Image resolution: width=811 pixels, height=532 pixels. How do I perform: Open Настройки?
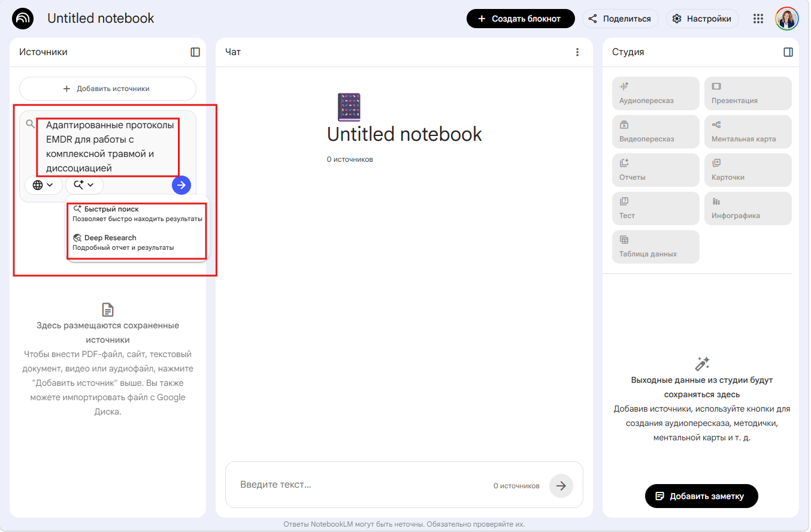tap(703, 19)
